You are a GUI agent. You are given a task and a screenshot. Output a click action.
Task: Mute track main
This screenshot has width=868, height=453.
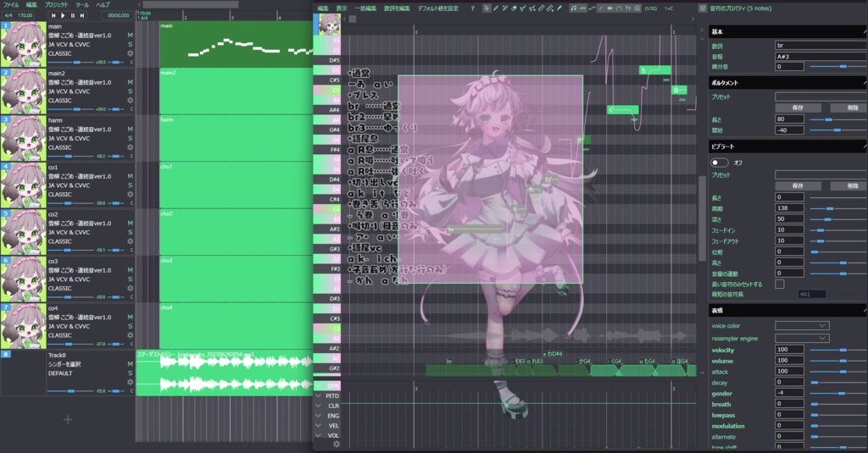130,36
